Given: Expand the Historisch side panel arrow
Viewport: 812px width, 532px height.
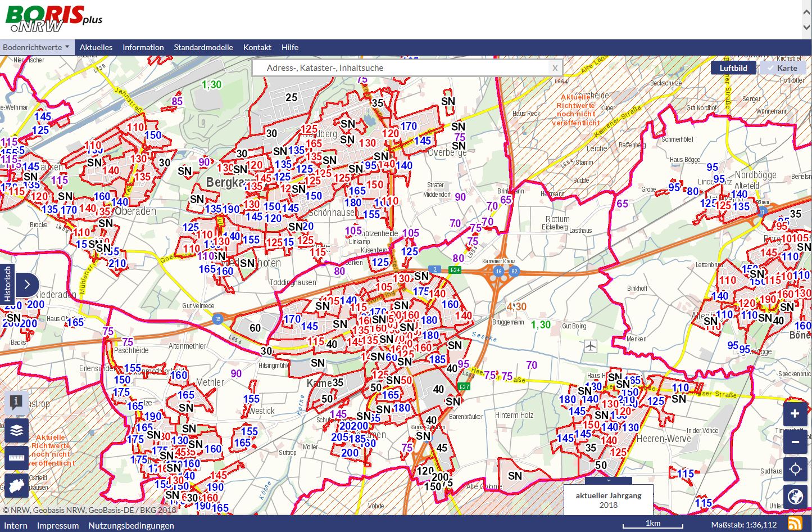Looking at the screenshot, I should coord(26,285).
